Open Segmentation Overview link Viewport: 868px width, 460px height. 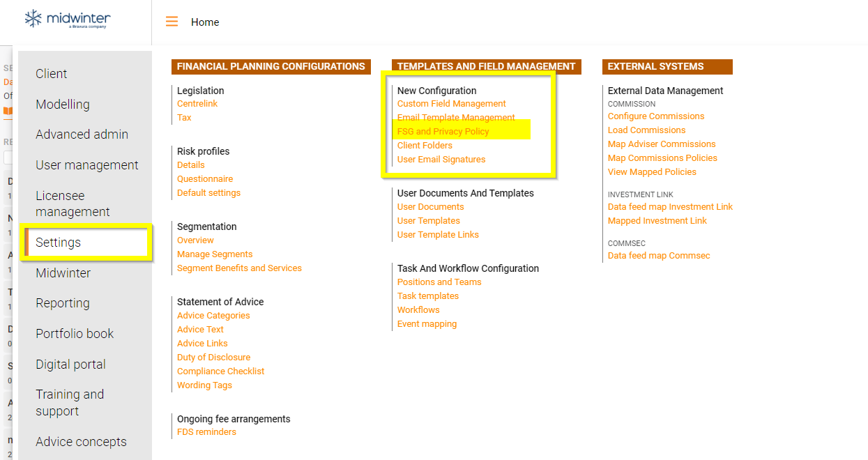[195, 240]
